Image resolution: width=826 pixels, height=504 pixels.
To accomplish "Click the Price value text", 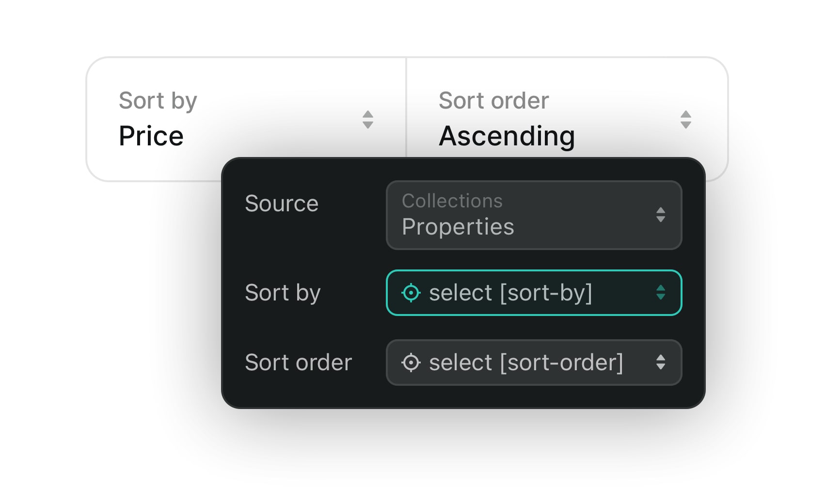I will pyautogui.click(x=151, y=136).
